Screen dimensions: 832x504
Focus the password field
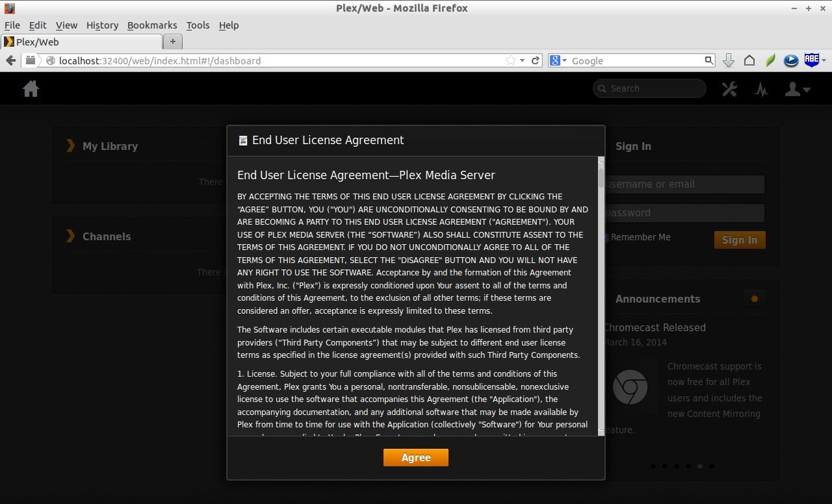click(x=684, y=212)
